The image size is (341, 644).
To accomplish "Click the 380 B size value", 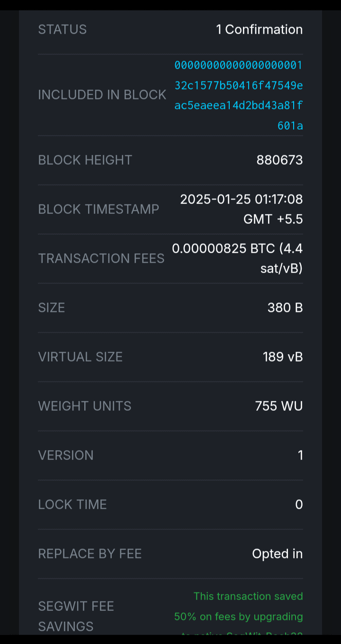I will pyautogui.click(x=285, y=308).
